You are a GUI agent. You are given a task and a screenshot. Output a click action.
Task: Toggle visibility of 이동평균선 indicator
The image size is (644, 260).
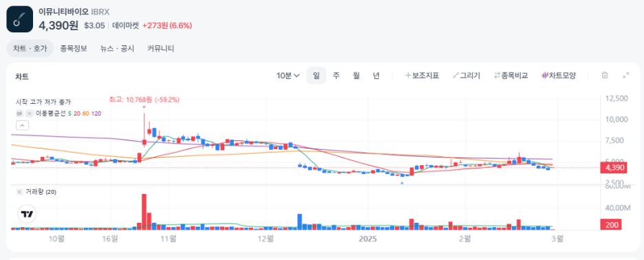tap(19, 113)
